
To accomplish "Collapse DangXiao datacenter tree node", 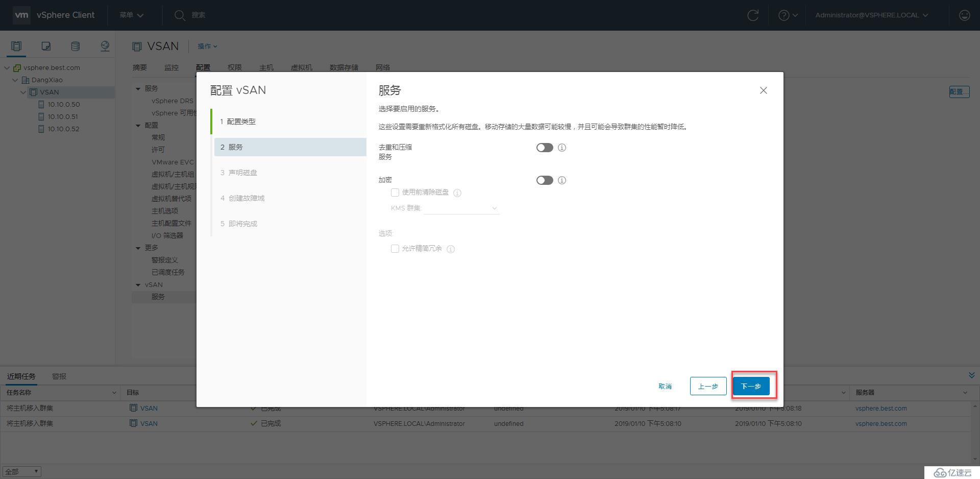I will (15, 80).
